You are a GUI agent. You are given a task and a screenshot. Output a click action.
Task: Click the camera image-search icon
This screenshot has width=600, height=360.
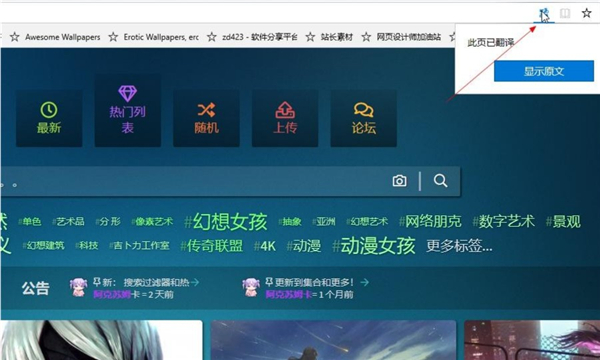(x=399, y=181)
